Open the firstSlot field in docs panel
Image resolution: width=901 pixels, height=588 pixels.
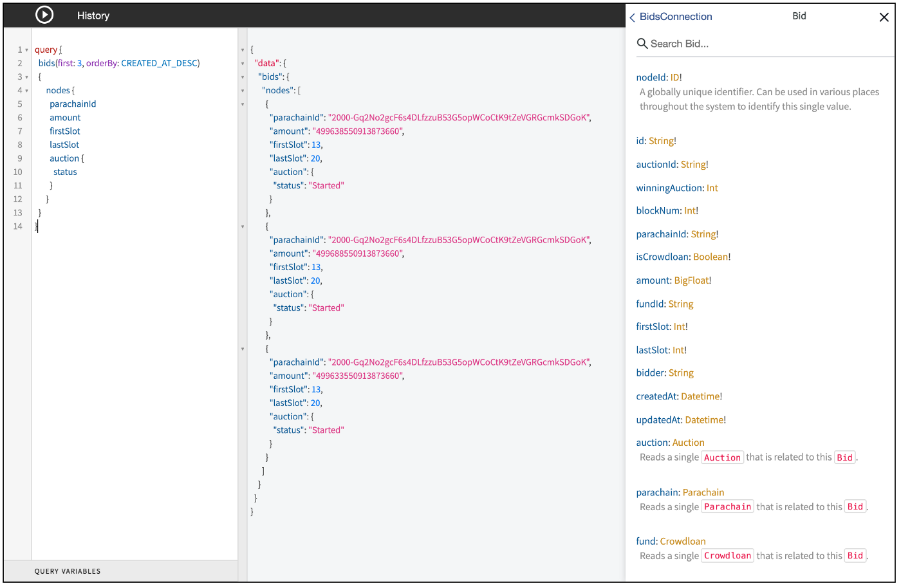(653, 326)
